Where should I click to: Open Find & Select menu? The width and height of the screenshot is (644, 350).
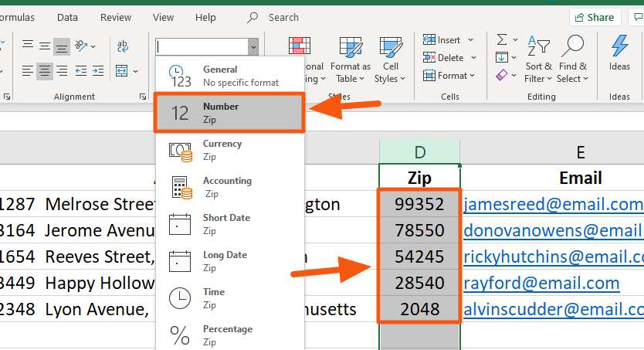(x=572, y=60)
